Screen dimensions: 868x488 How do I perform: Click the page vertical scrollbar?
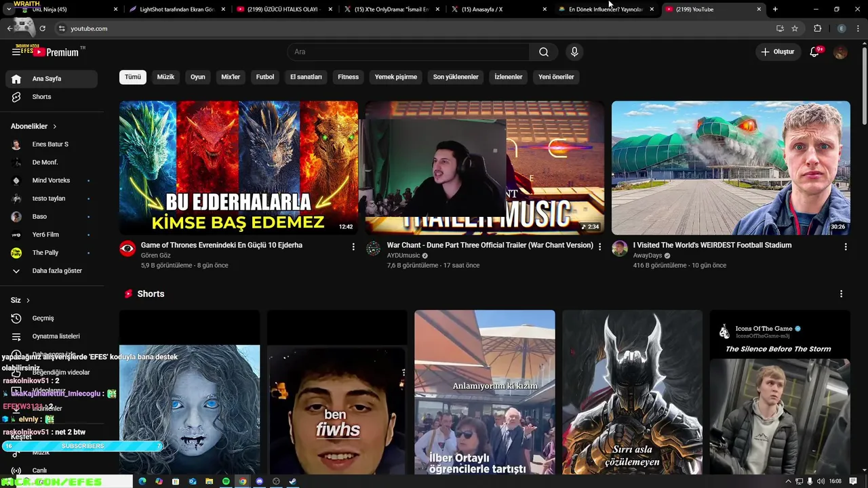click(x=864, y=85)
